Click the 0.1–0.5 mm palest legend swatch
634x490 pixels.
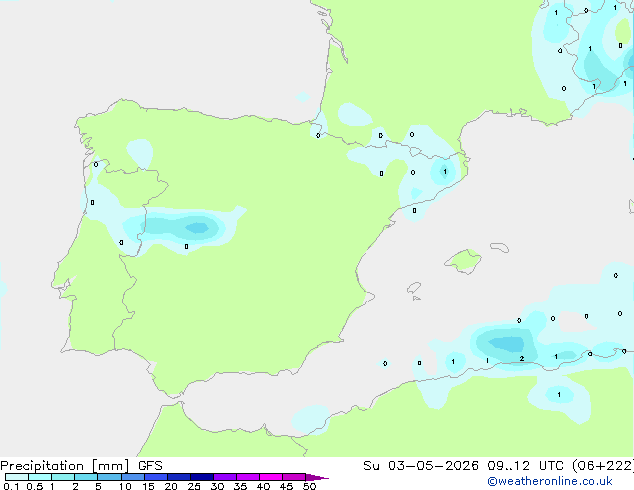(x=17, y=477)
